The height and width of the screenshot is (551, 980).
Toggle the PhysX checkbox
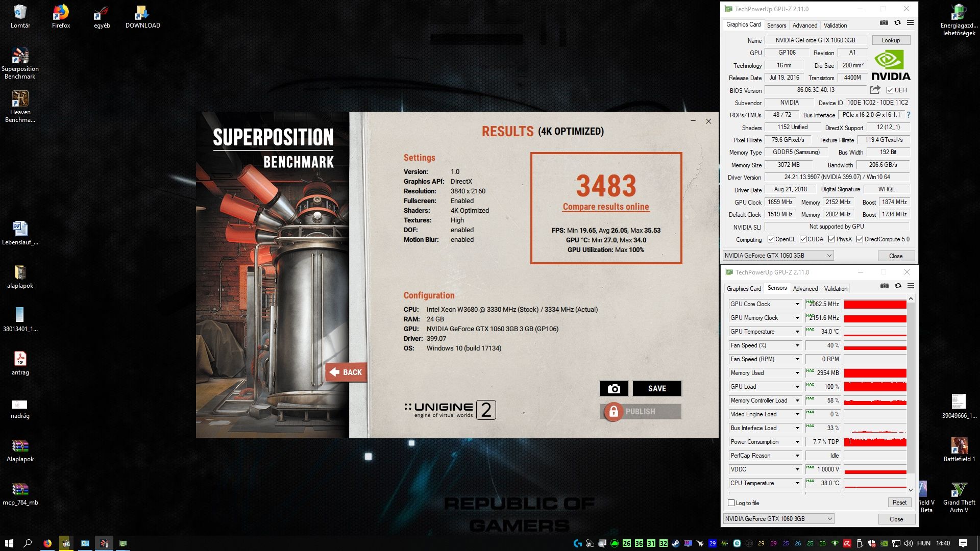(x=831, y=239)
